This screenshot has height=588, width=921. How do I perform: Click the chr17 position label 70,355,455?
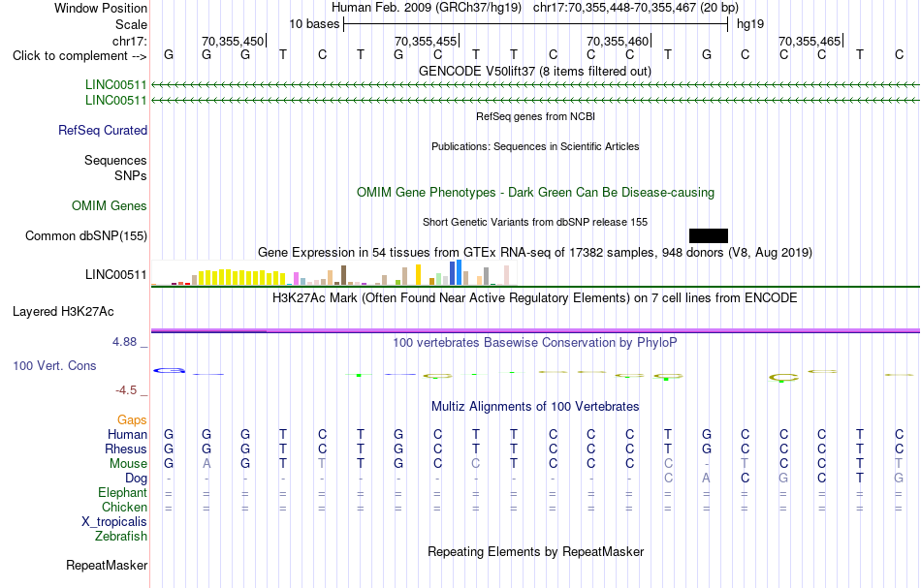[426, 41]
